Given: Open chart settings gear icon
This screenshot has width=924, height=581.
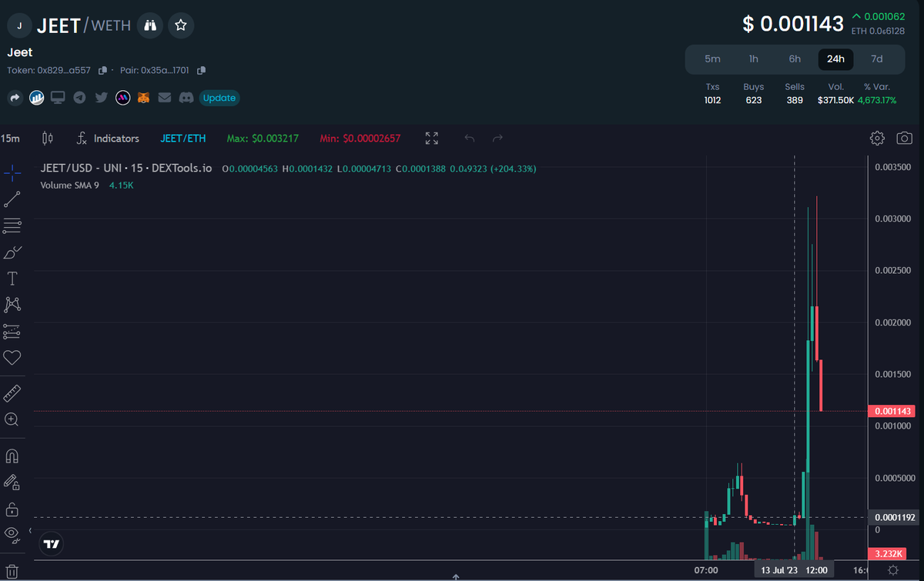Looking at the screenshot, I should click(x=877, y=139).
